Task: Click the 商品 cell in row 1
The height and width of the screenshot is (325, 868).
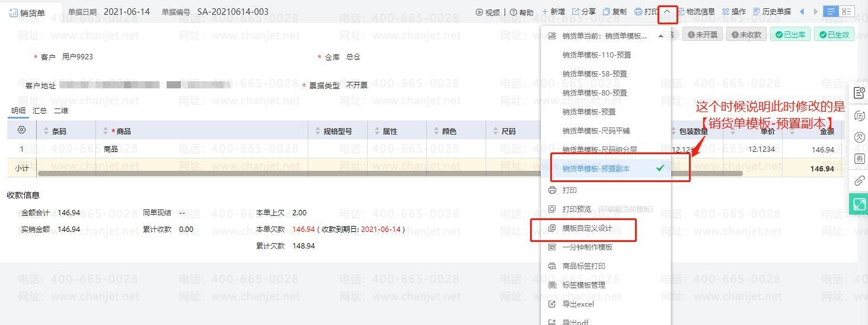Action: [202, 149]
